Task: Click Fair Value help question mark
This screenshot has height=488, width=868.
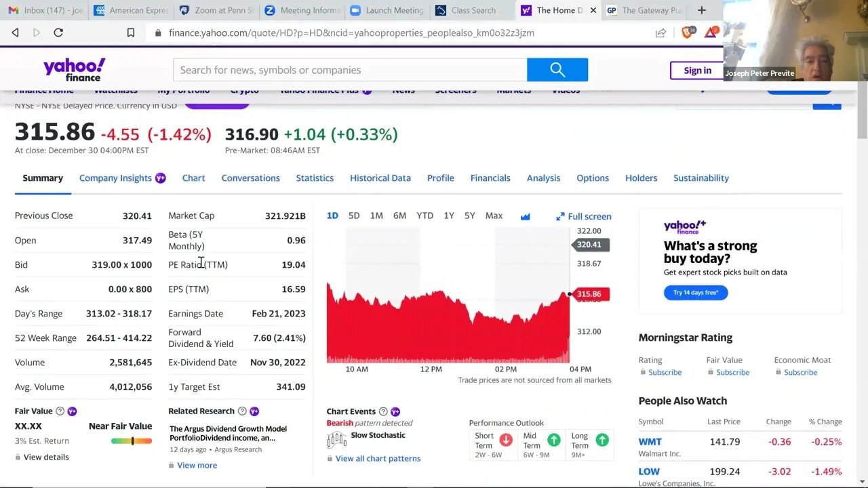Action: pos(60,411)
